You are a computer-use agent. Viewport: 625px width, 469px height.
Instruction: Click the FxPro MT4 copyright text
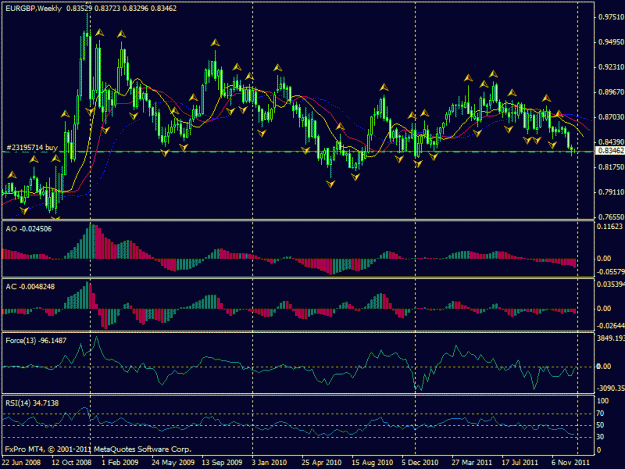pyautogui.click(x=98, y=449)
